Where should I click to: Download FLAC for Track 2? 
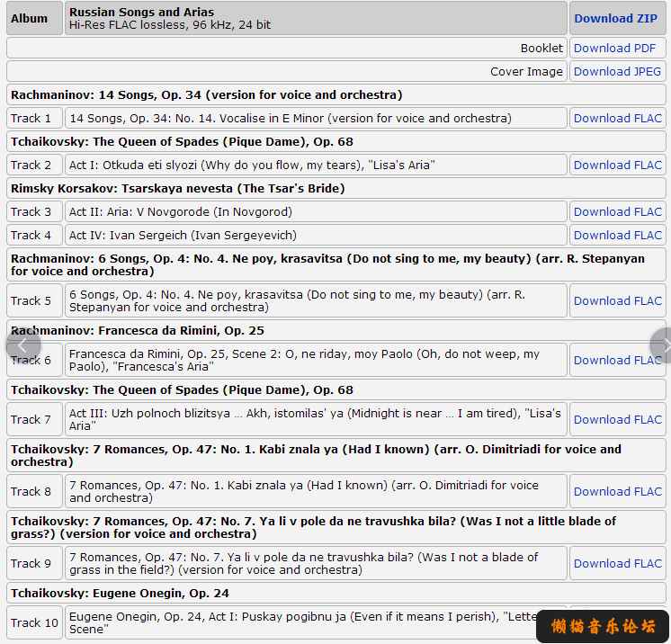click(x=618, y=165)
